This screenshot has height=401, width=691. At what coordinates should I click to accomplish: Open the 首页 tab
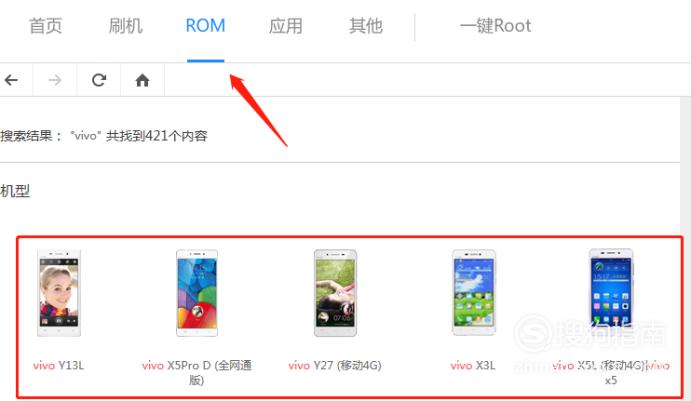pyautogui.click(x=45, y=26)
